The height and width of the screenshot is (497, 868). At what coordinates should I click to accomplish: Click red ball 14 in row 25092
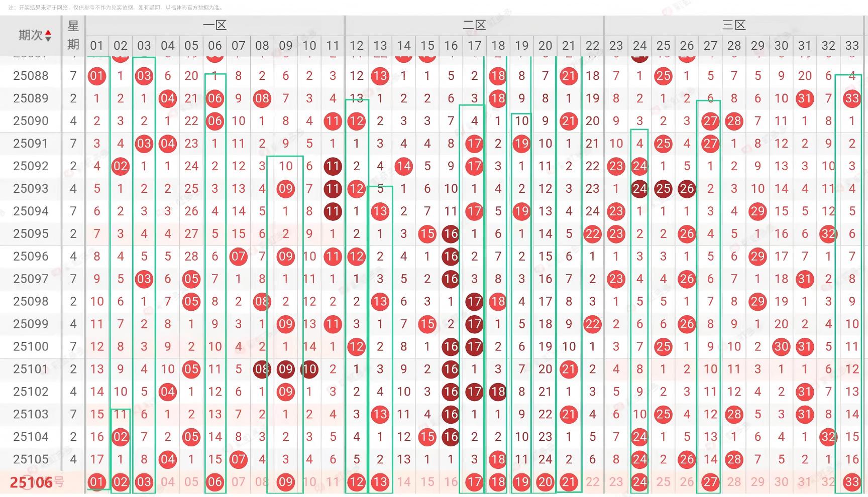403,166
